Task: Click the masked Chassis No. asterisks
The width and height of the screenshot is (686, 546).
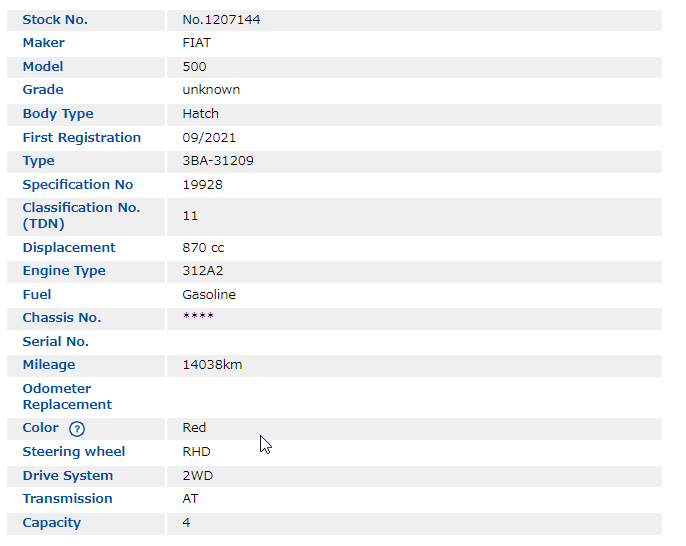Action: click(x=198, y=318)
